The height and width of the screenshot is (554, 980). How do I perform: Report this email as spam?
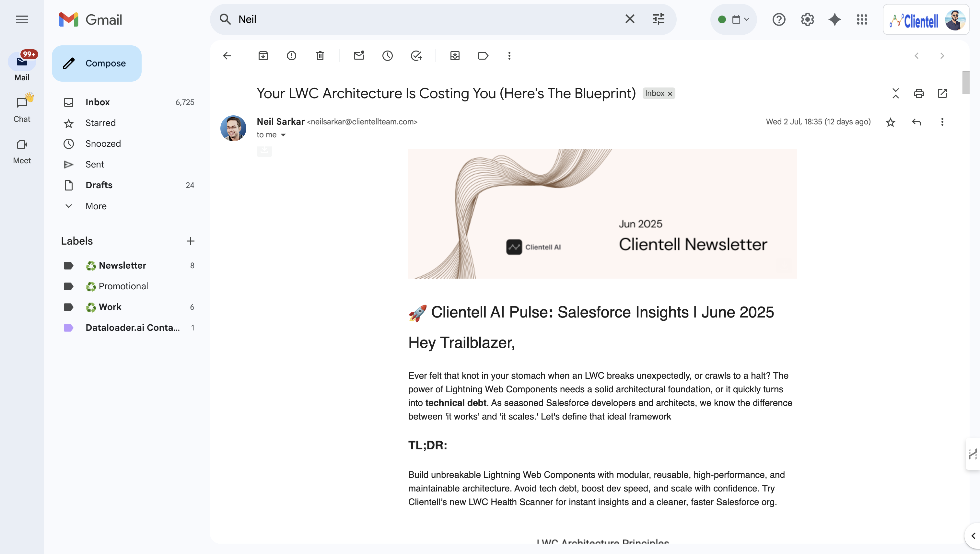click(x=292, y=56)
